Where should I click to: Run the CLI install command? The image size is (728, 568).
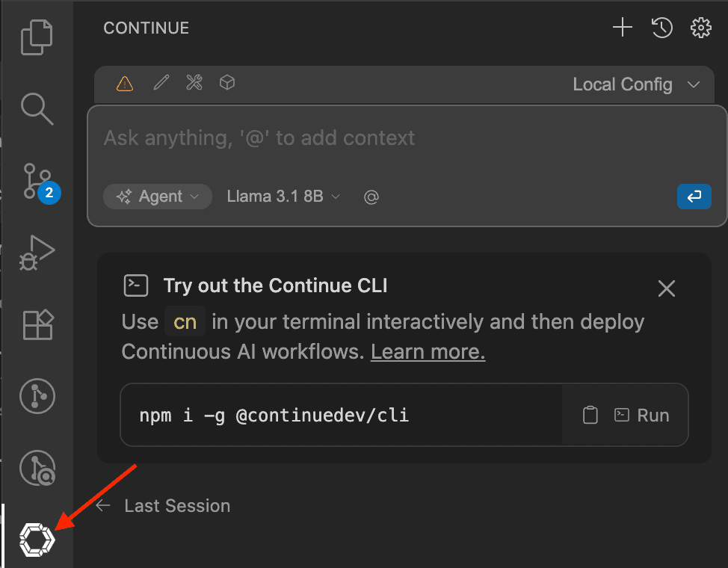pos(641,415)
